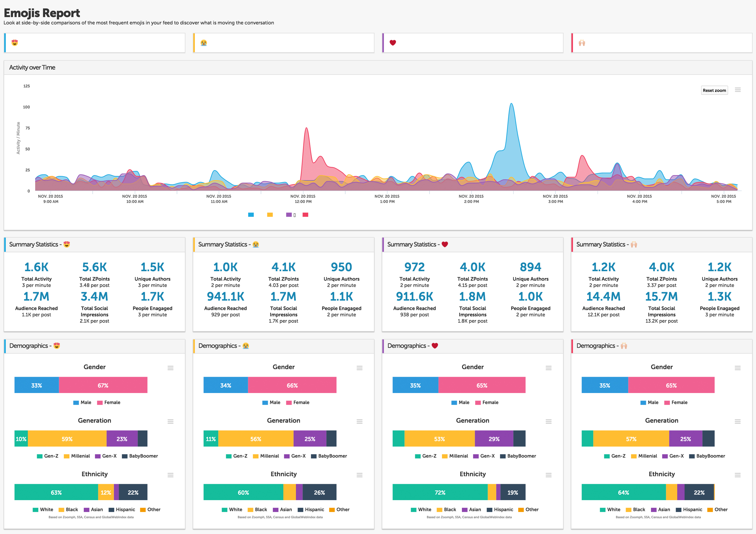Open Ethnicity chart menu in raised hands Demographics
The height and width of the screenshot is (534, 756).
738,475
